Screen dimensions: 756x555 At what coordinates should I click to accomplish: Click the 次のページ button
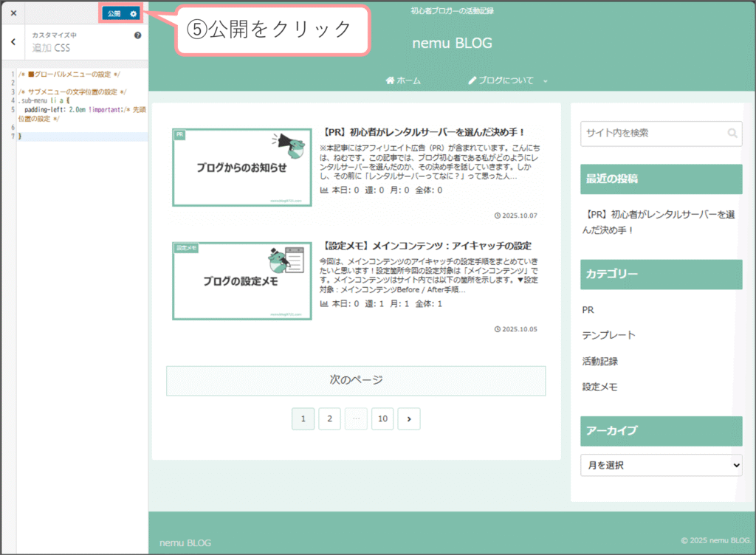pyautogui.click(x=356, y=381)
